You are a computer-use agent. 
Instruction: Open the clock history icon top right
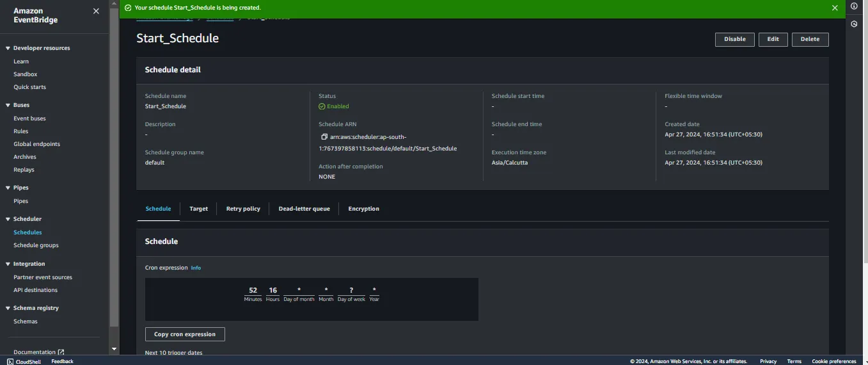click(854, 24)
